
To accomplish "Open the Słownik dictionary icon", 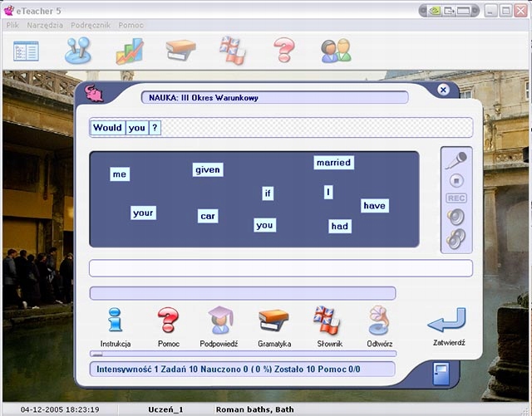I will [x=326, y=321].
